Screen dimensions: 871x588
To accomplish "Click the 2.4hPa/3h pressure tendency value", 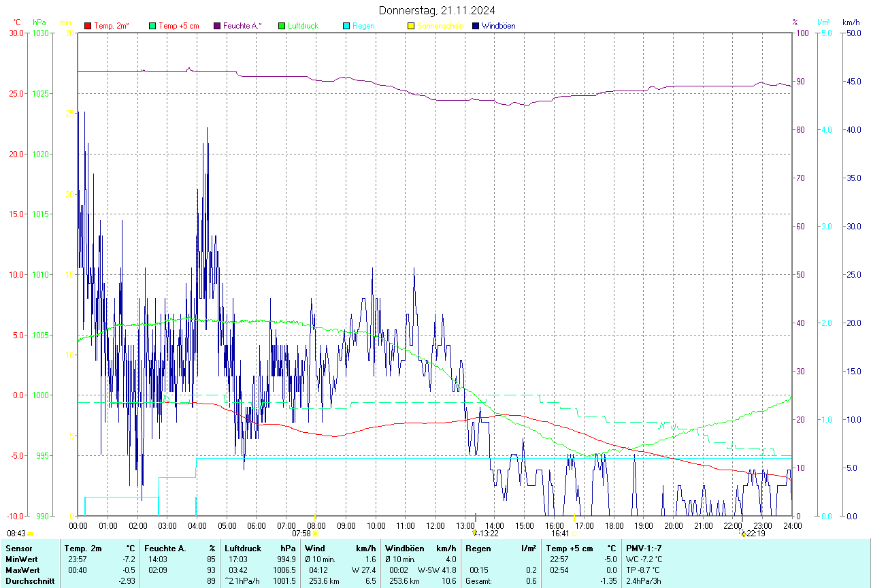I will [x=644, y=581].
